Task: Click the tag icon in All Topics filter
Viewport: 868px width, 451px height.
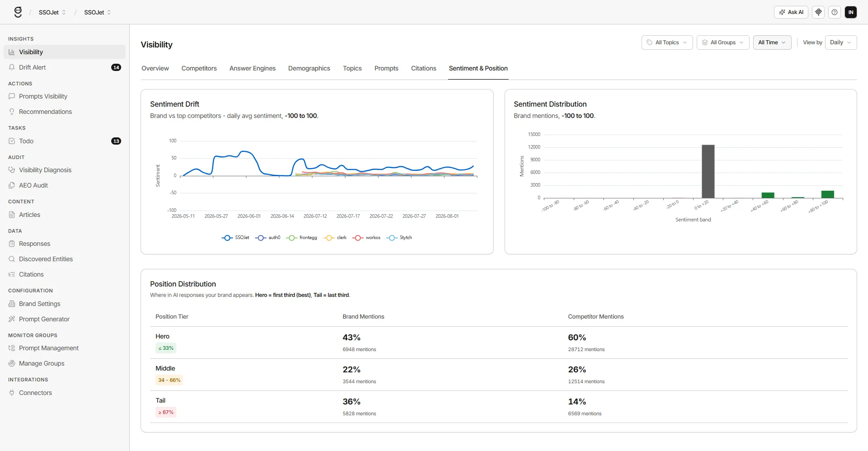Action: [x=650, y=42]
